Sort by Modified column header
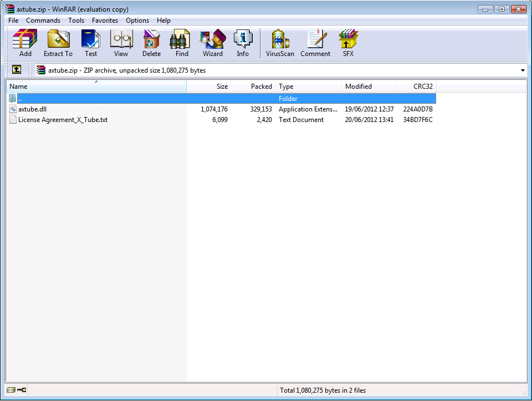532x401 pixels. [369, 86]
